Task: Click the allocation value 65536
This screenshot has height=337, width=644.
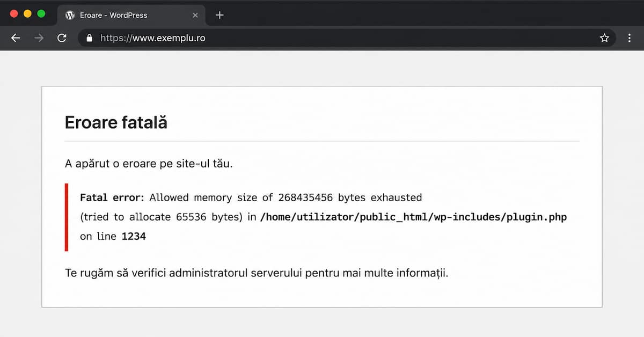Action: click(192, 217)
